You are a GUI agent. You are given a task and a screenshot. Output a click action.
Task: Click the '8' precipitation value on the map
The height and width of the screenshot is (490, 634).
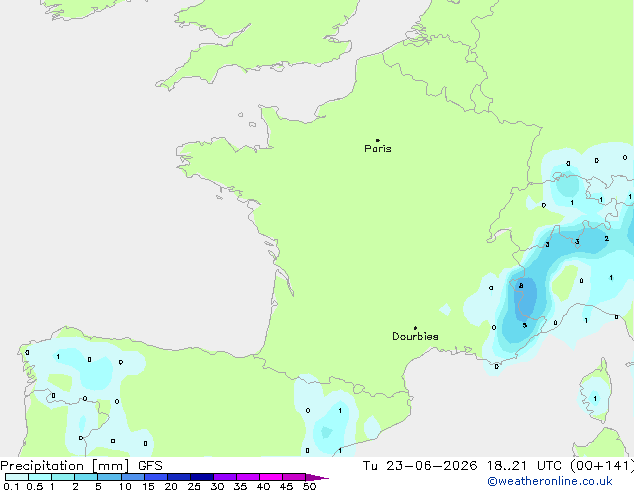pos(521,286)
